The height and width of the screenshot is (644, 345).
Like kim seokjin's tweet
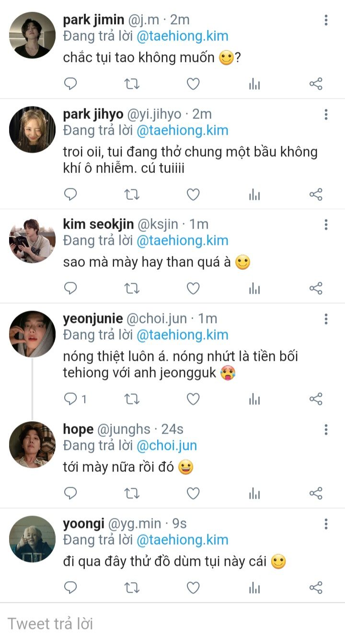click(193, 288)
